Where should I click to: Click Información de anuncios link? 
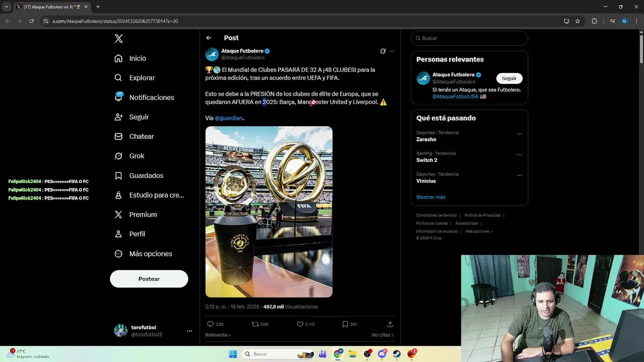click(x=437, y=231)
